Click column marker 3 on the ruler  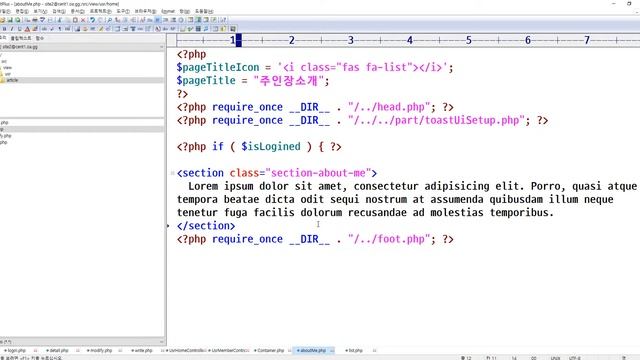(351, 40)
